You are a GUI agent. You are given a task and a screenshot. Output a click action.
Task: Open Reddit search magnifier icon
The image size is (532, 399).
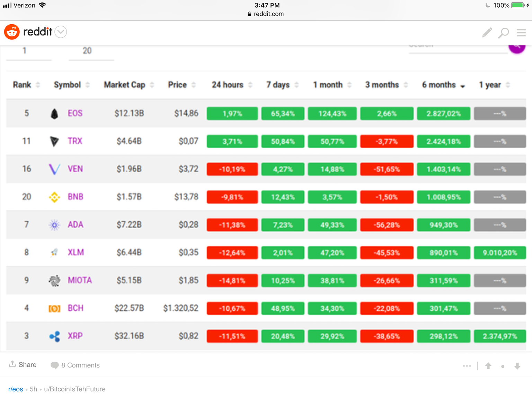point(504,33)
